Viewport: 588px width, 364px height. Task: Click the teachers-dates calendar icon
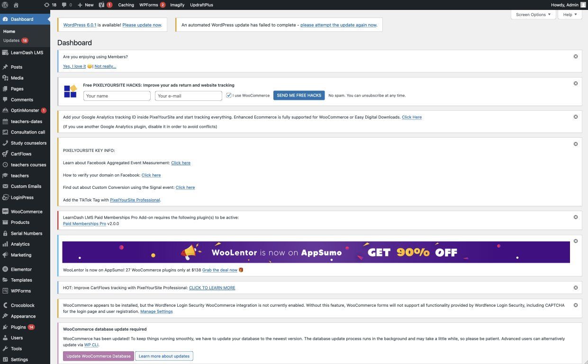(5, 121)
